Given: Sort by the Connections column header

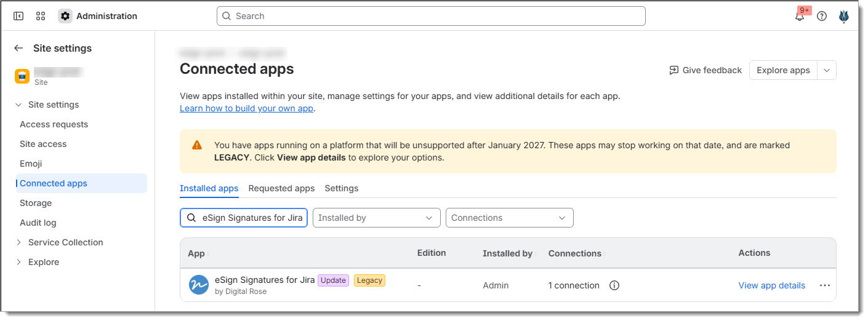Looking at the screenshot, I should [x=577, y=253].
